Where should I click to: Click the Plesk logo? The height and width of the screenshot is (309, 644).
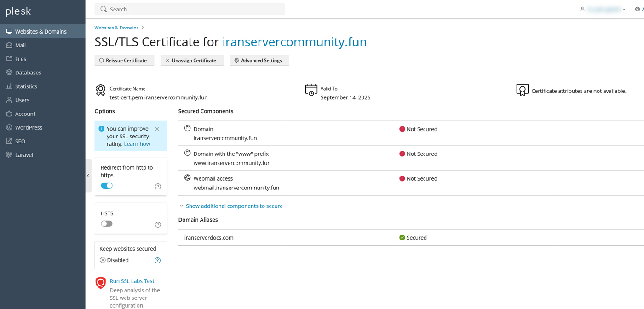[x=18, y=12]
